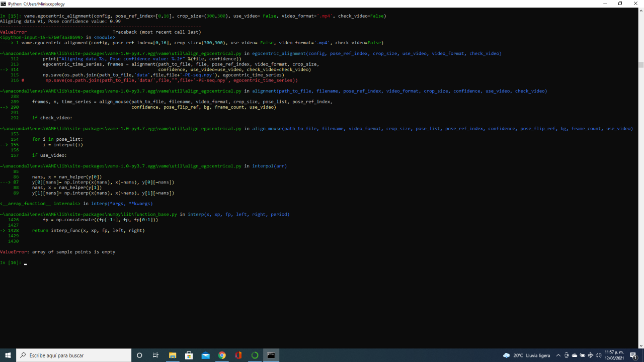The height and width of the screenshot is (362, 644).
Task: Place cursor at the In [16] prompt
Action: click(24, 262)
